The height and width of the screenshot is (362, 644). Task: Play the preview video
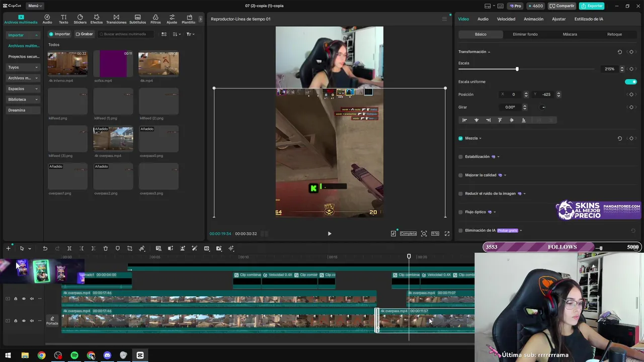pyautogui.click(x=330, y=234)
